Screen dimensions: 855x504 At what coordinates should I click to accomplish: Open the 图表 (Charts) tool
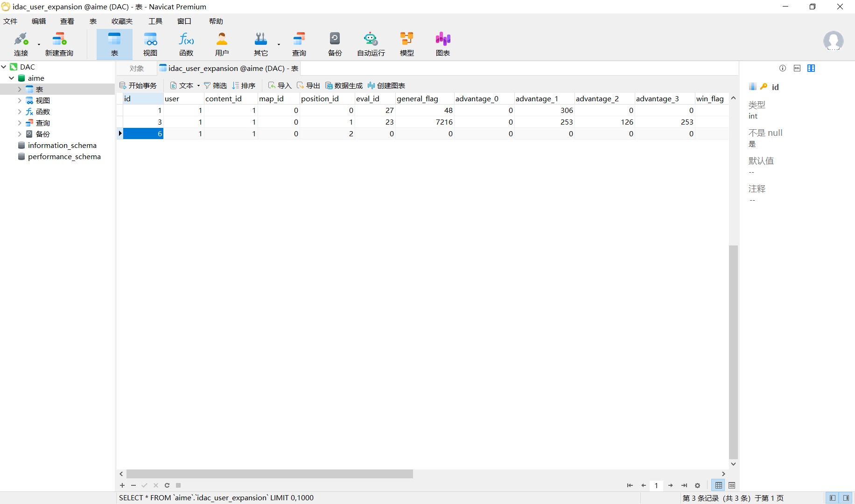pyautogui.click(x=442, y=43)
